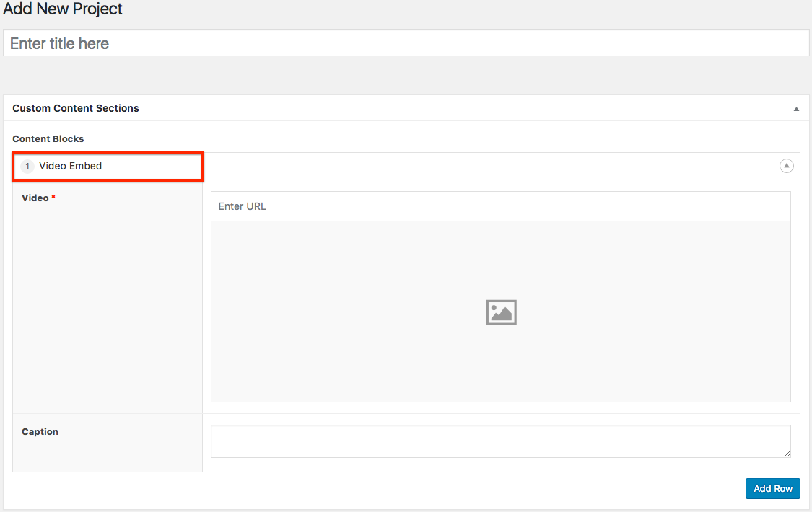Click the Content Blocks label
The height and width of the screenshot is (512, 812).
click(x=48, y=138)
